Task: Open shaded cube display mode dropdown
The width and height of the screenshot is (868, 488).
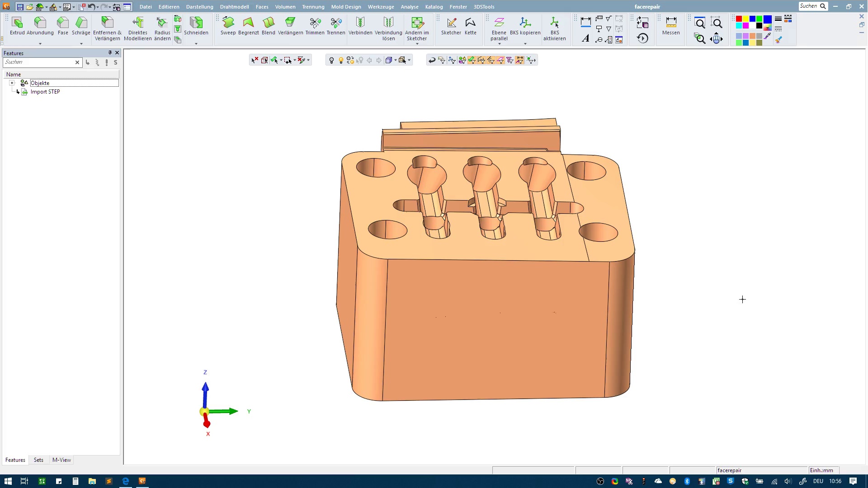Action: point(396,60)
